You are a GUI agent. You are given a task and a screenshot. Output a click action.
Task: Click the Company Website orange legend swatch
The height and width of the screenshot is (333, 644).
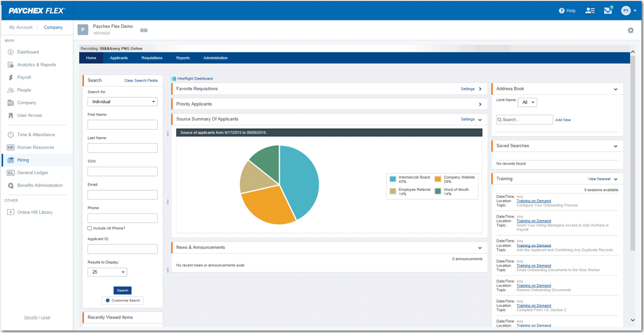pyautogui.click(x=438, y=179)
